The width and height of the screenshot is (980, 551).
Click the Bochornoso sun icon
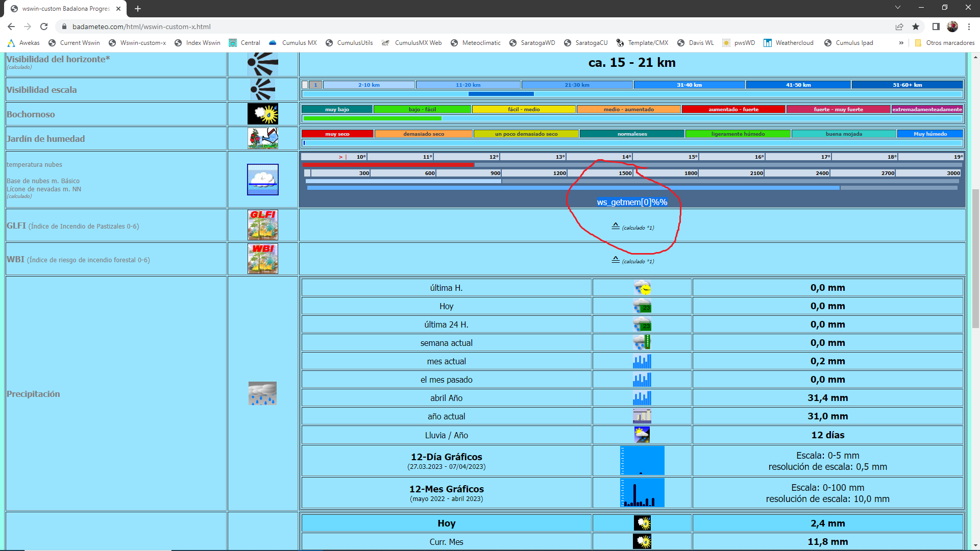(x=263, y=114)
